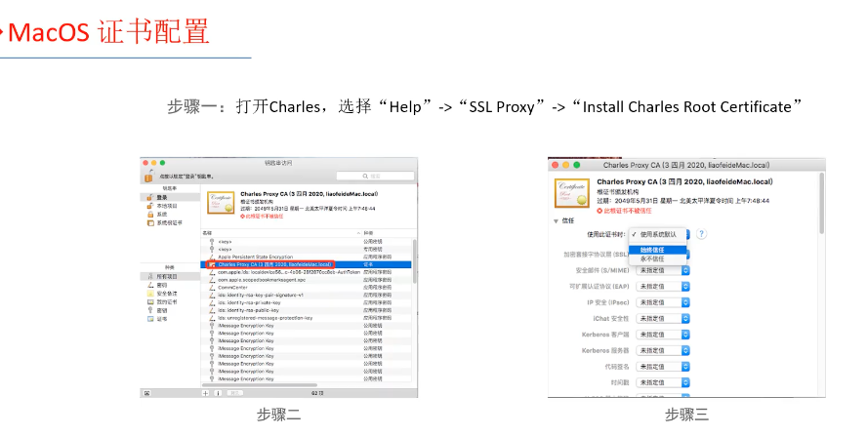The image size is (868, 436).
Task: Select the com.apple.ids AuthToken row
Action: pyautogui.click(x=307, y=272)
